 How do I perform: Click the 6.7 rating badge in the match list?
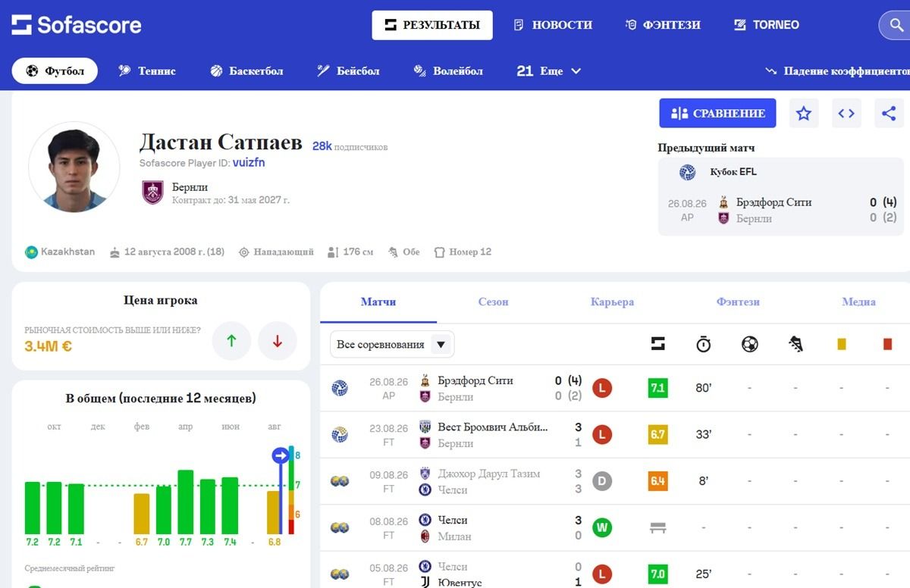[x=657, y=435]
